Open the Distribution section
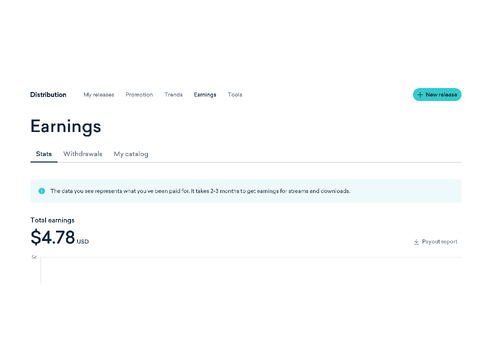480x360 pixels. click(x=48, y=95)
